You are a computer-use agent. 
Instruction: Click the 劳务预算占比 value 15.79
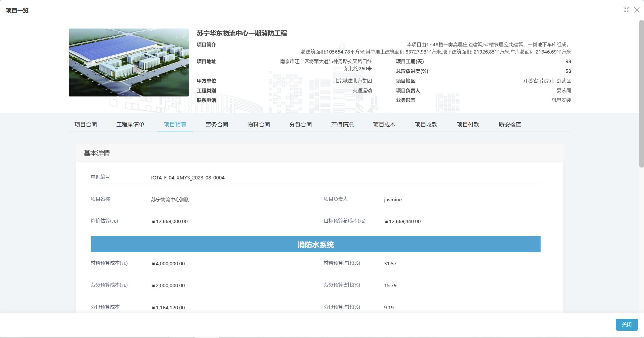point(390,285)
